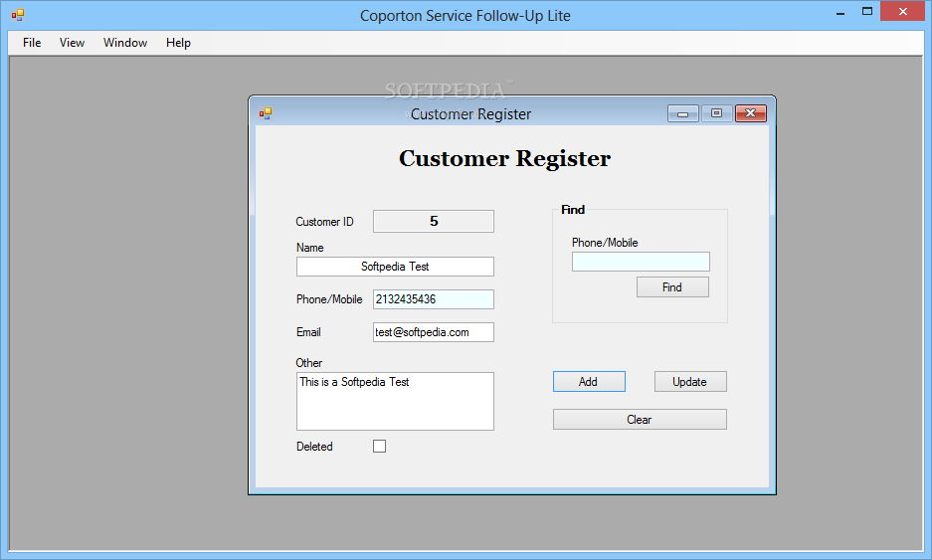Viewport: 932px width, 560px height.
Task: Click the Phone/Mobile field with 2132435436
Action: [x=434, y=299]
